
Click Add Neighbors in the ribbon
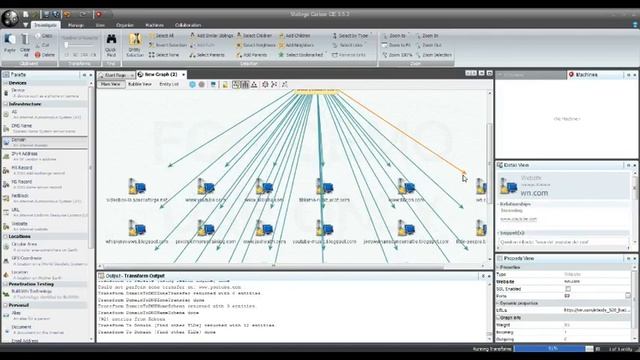(x=296, y=45)
